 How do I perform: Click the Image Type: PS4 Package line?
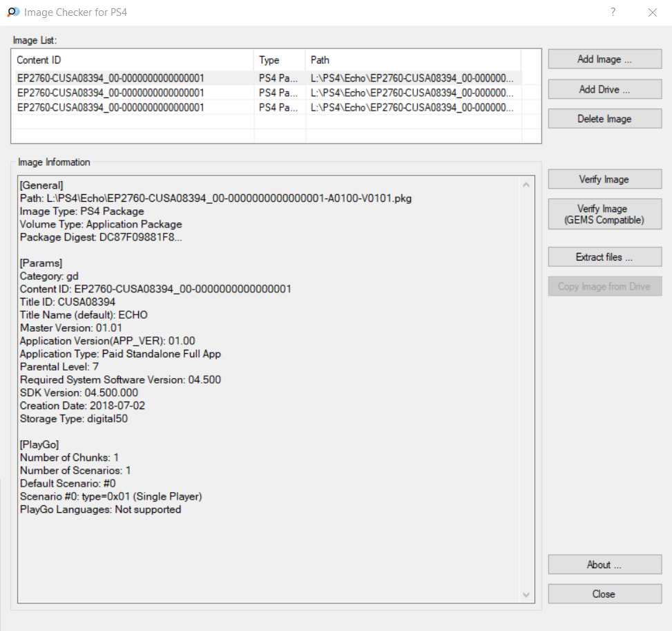82,211
